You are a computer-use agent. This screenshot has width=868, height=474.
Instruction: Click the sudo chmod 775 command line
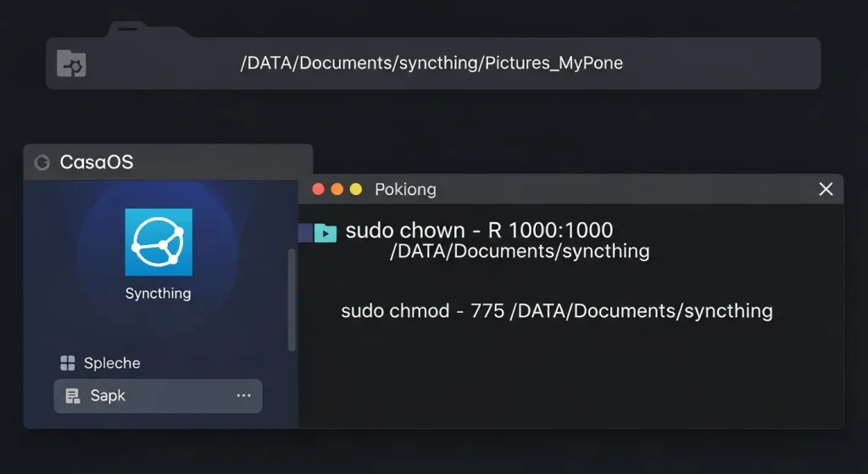556,311
